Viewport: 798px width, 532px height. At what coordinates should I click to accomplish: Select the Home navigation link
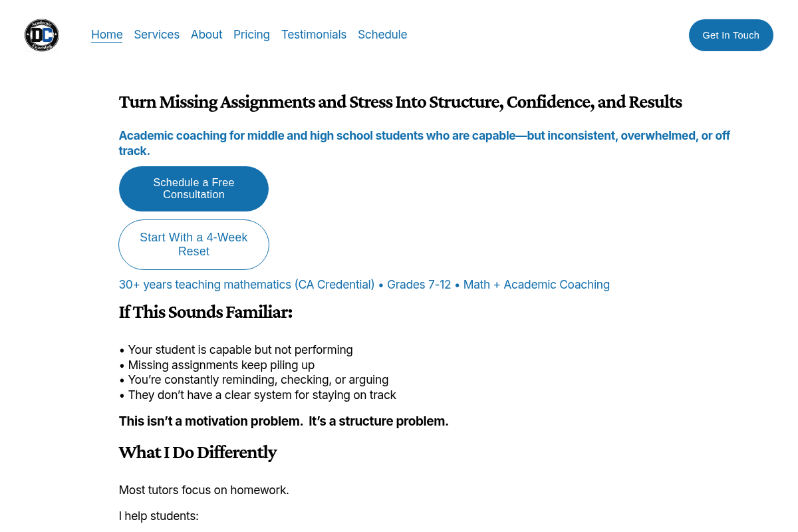pos(106,35)
